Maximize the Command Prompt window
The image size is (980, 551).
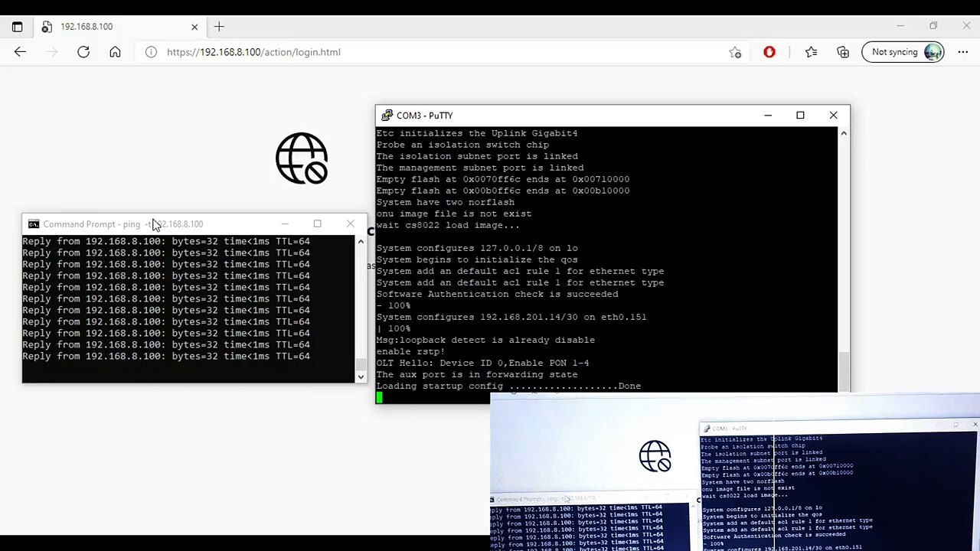point(317,223)
